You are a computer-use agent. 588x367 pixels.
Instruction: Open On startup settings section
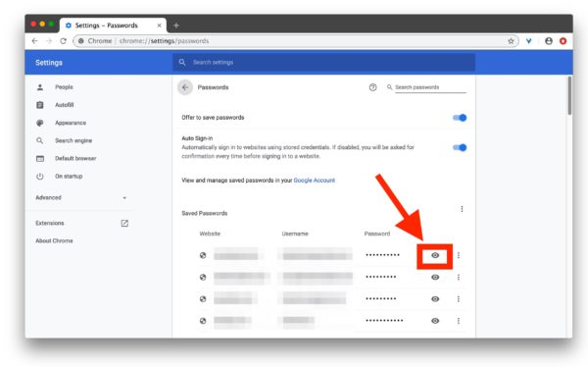[69, 177]
